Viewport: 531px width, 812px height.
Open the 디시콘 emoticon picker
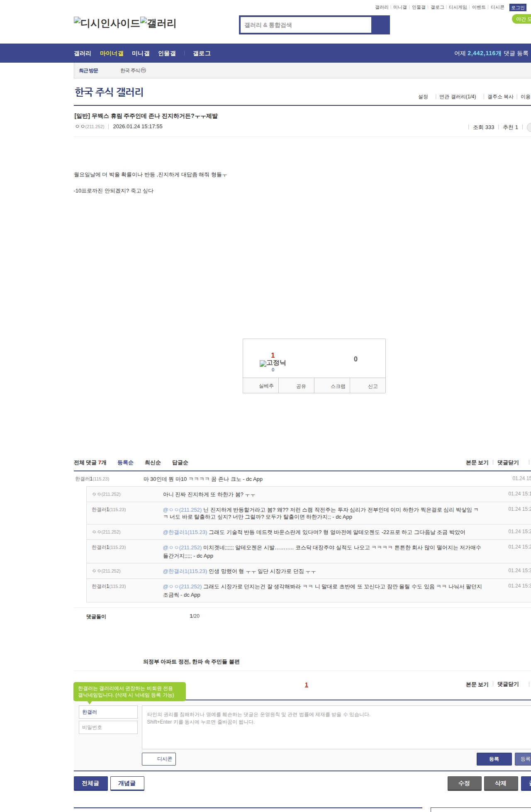point(159,759)
